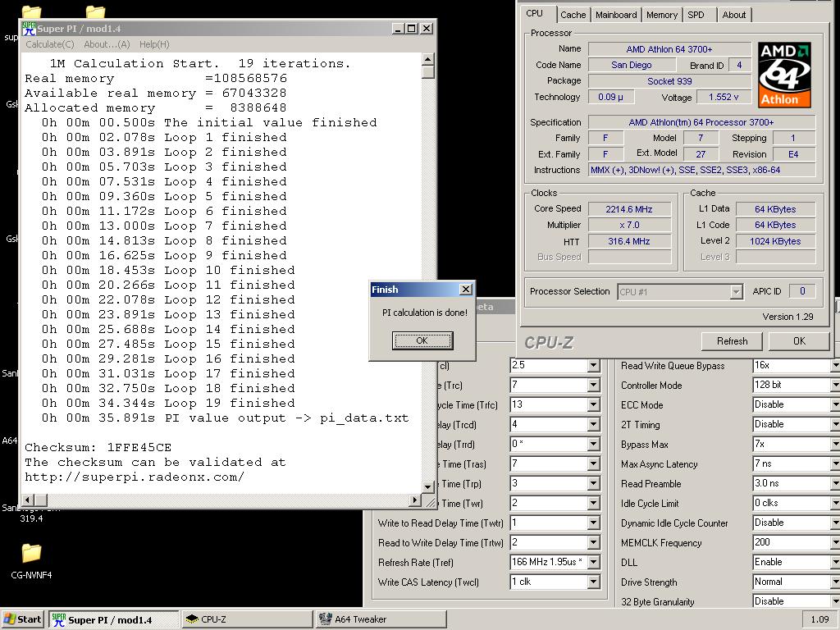
Task: Click the Name field AMD Athlon 64 3700+
Action: 669,49
